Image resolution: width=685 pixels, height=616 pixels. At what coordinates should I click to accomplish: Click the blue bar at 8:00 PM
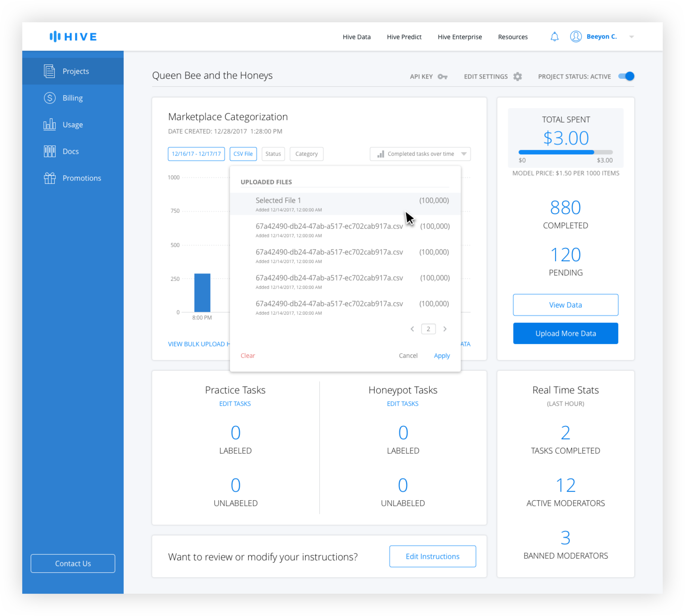(x=202, y=293)
